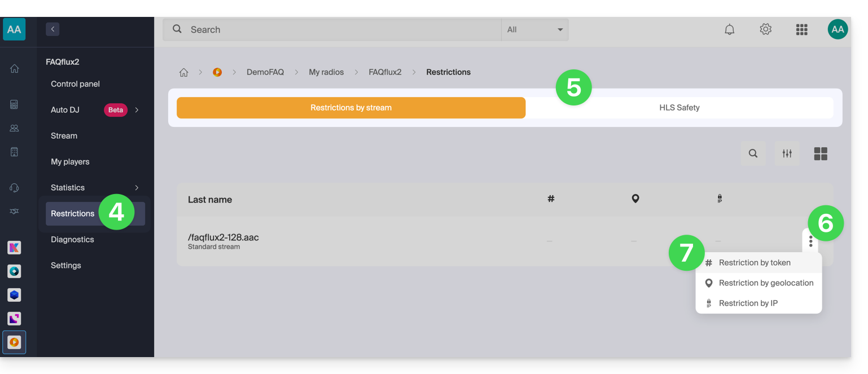This screenshot has width=868, height=374.
Task: Select Restrictions by stream tab
Action: (350, 108)
